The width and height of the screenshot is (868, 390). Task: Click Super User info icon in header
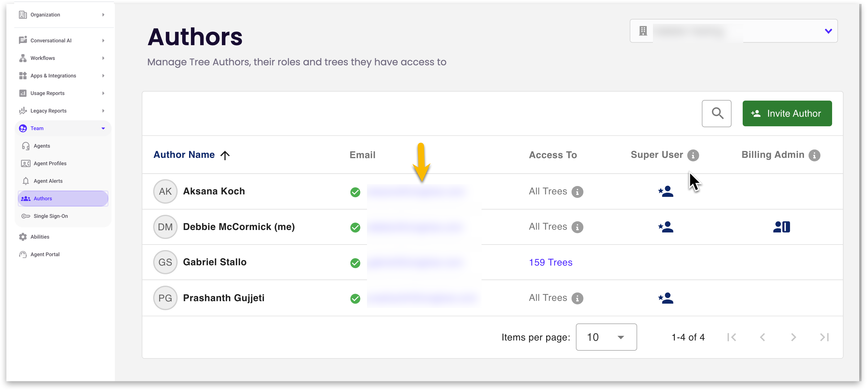(x=693, y=155)
